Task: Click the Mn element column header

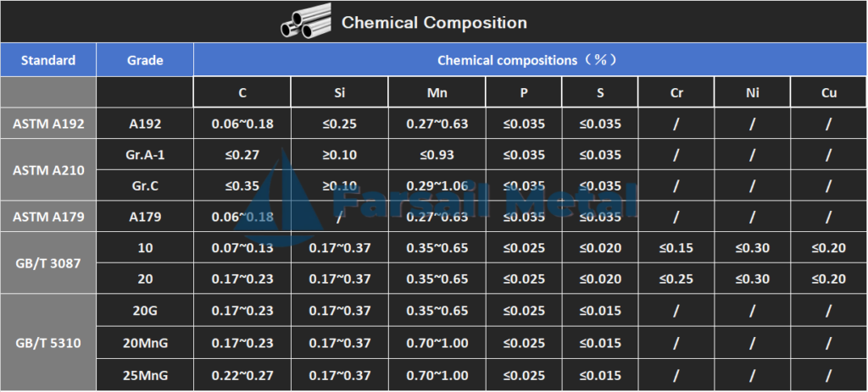Action: (x=437, y=92)
